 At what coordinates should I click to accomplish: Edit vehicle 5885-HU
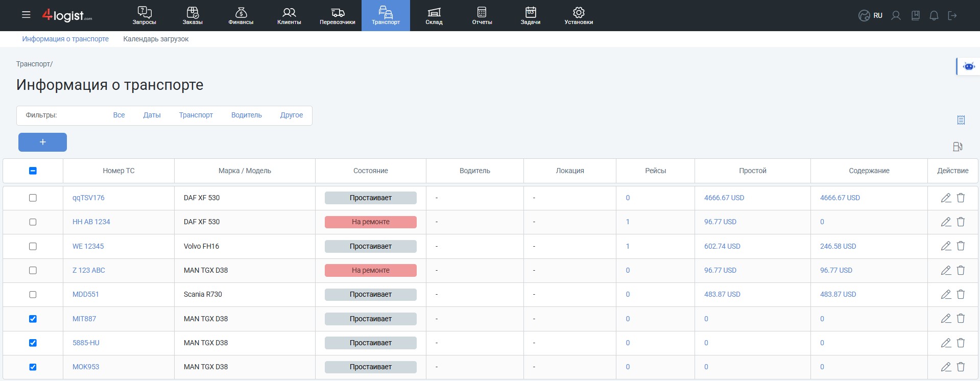946,343
